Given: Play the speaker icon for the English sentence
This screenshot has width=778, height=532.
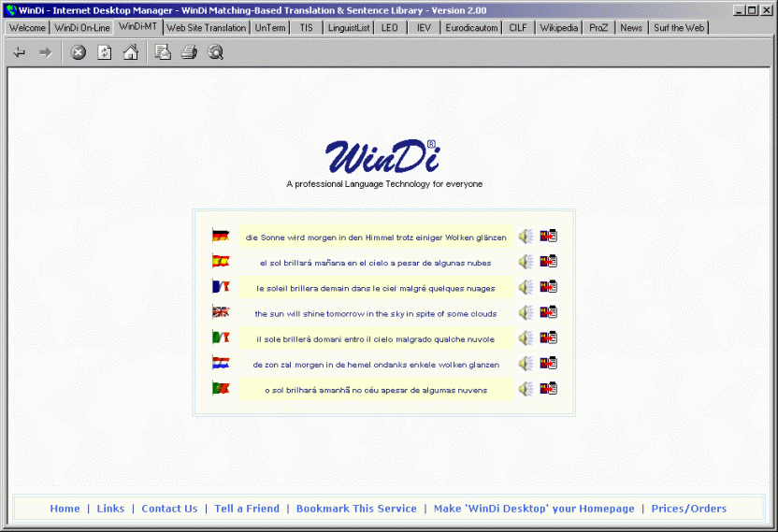Looking at the screenshot, I should tap(526, 312).
